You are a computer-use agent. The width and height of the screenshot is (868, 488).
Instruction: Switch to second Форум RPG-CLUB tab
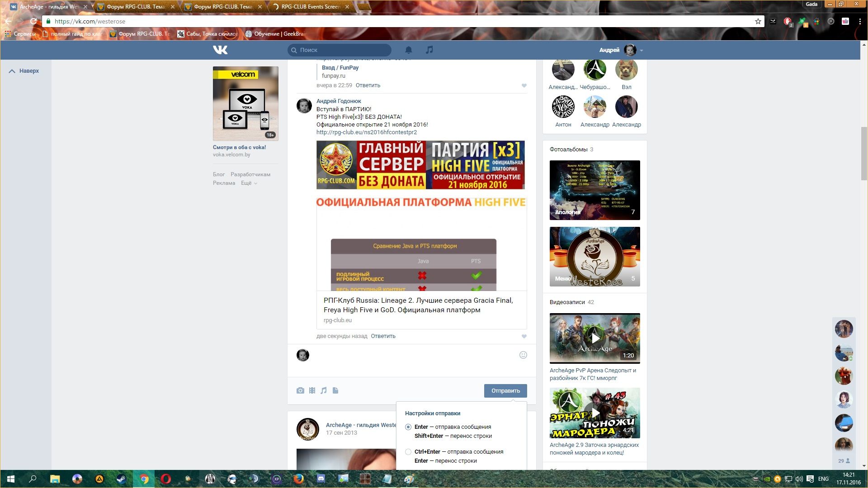223,7
